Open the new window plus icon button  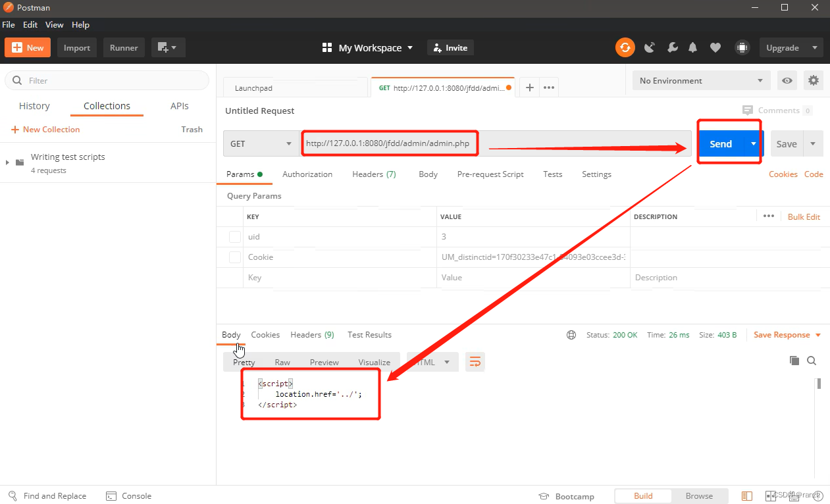point(169,47)
